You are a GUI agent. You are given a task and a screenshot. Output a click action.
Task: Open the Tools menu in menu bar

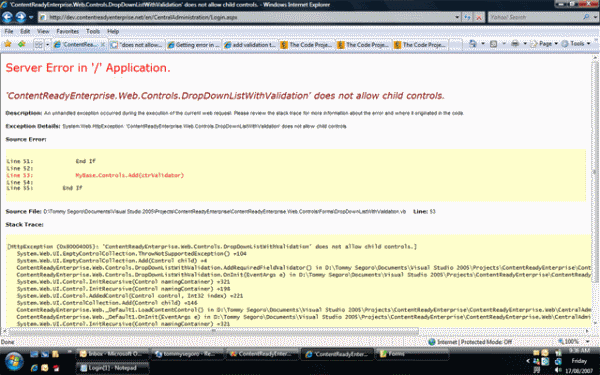coord(93,31)
